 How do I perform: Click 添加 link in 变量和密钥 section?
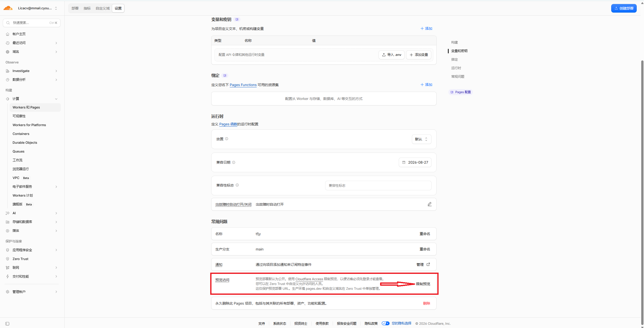[x=426, y=28]
